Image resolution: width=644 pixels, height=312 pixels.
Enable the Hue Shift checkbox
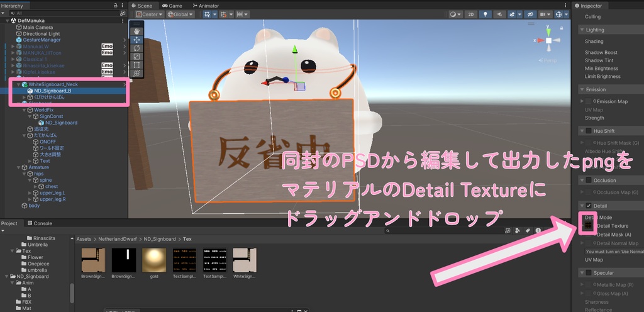(589, 131)
